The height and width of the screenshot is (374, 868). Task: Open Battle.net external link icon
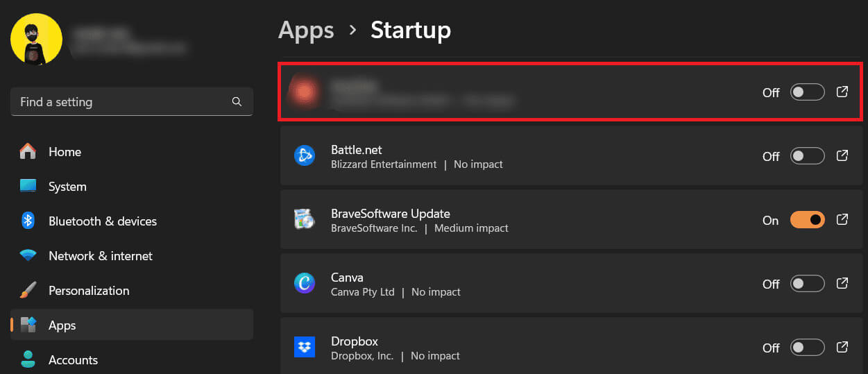coord(842,156)
